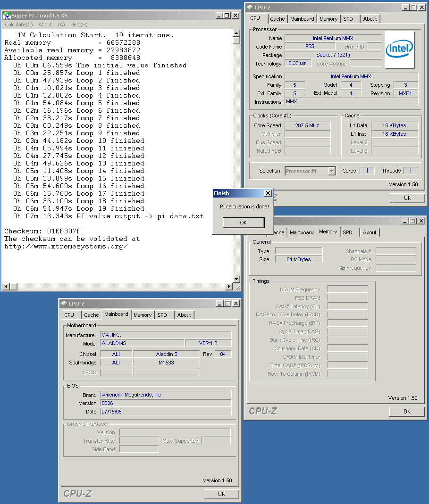Viewport: 429px width, 504px height.
Task: Click the Package Socket 7 (321) field
Action: 333,55
